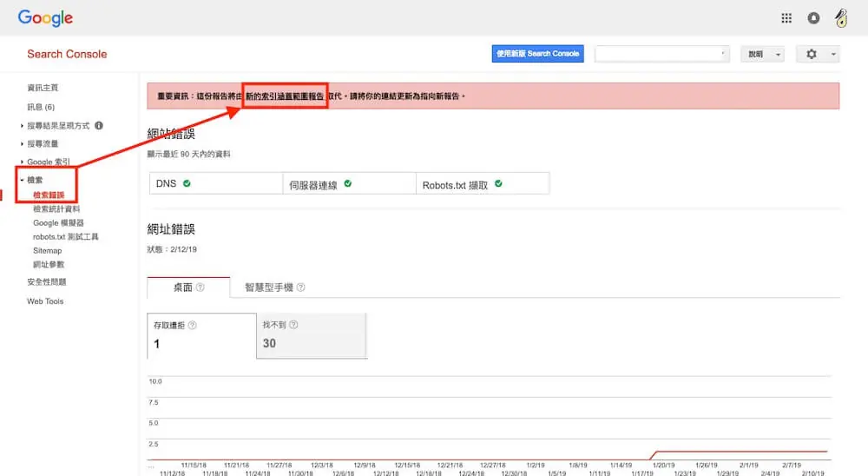Click help icon beside 找不到
This screenshot has width=868, height=476.
pos(293,325)
